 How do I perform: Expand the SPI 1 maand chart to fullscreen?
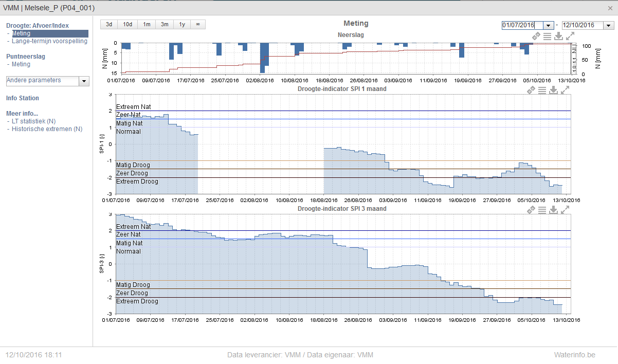[x=565, y=90]
